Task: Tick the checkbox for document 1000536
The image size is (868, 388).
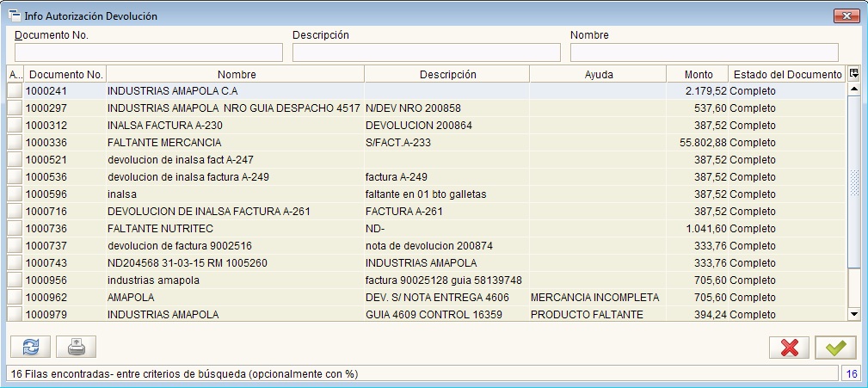Action: click(15, 176)
